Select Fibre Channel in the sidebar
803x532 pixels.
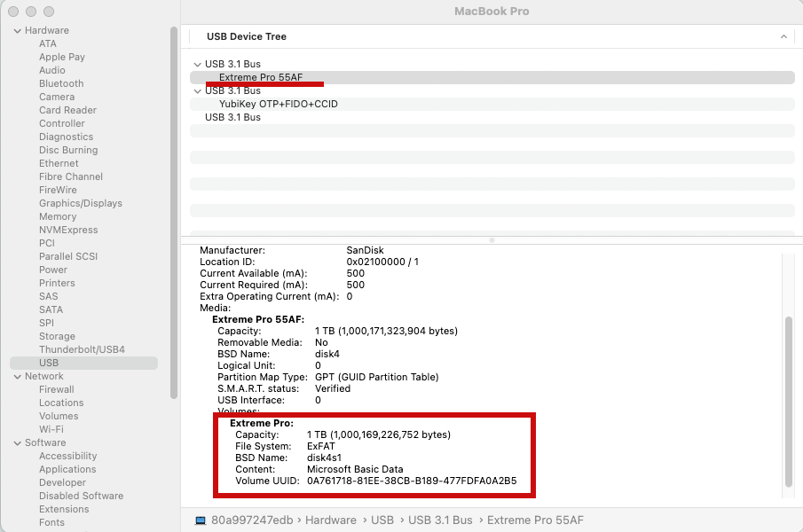(71, 177)
